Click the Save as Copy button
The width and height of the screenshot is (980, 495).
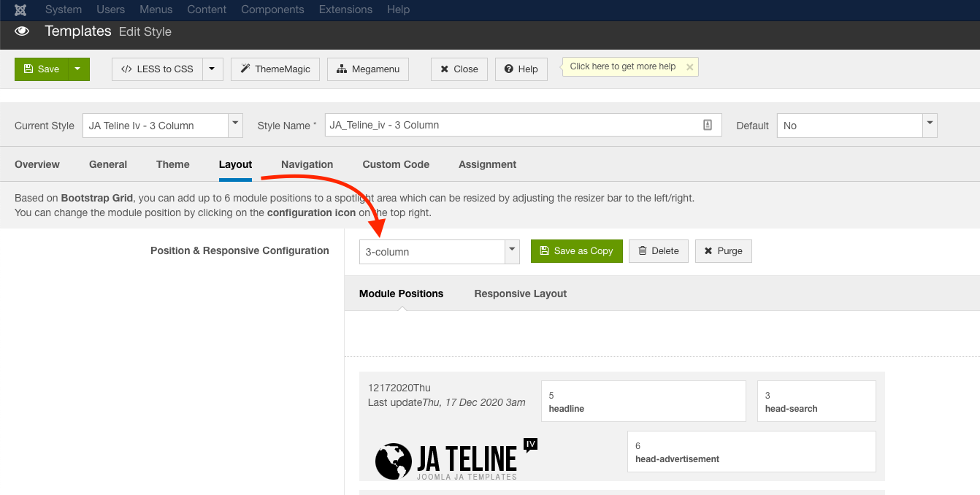[x=576, y=251]
